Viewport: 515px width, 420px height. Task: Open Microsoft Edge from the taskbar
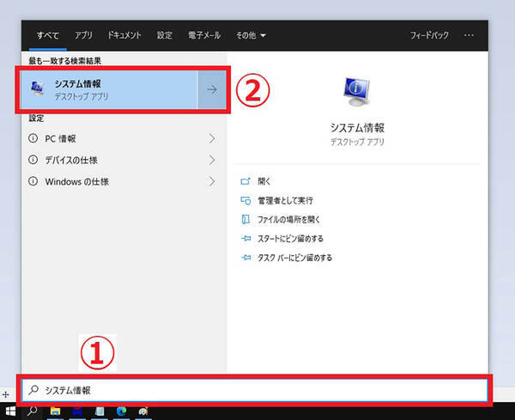click(122, 411)
